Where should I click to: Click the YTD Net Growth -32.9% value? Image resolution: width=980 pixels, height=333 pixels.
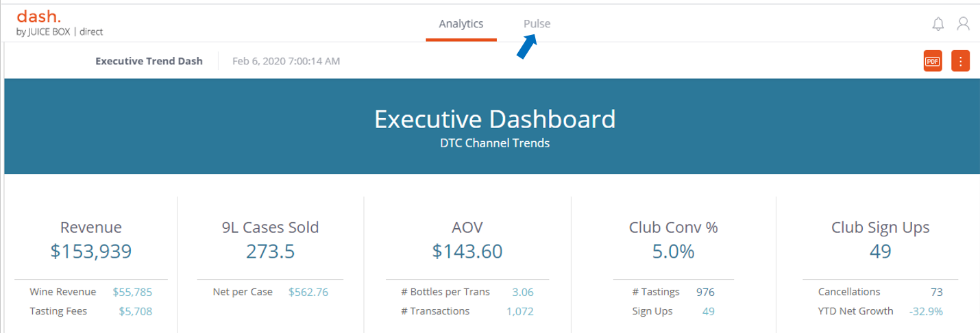pyautogui.click(x=926, y=311)
